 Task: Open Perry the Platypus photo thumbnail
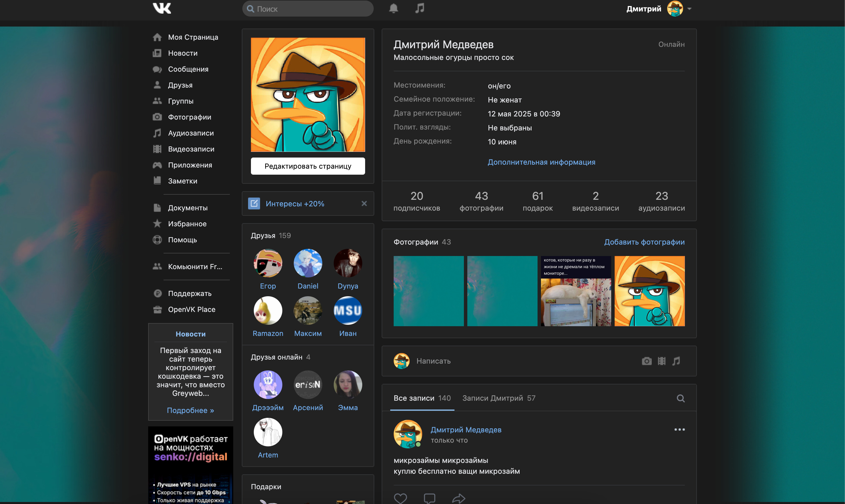pos(649,291)
